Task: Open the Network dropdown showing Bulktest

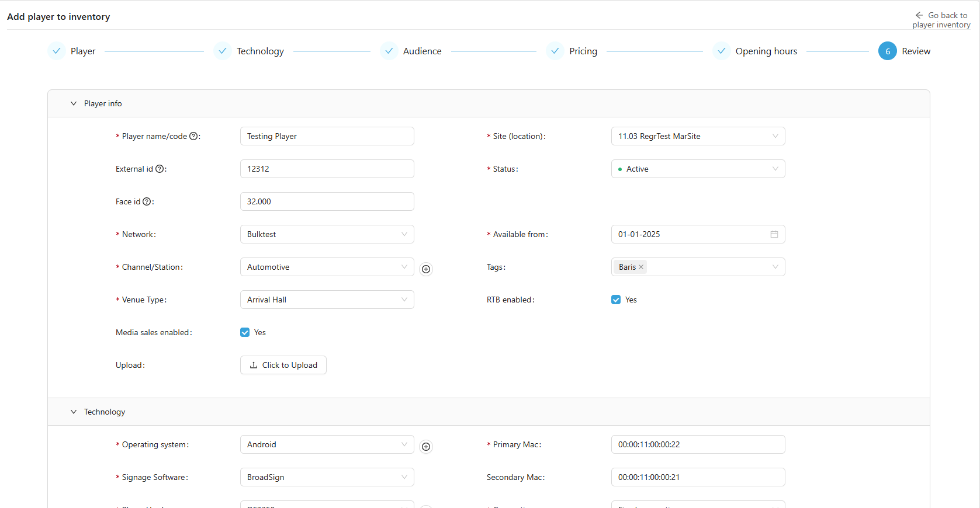Action: (327, 234)
